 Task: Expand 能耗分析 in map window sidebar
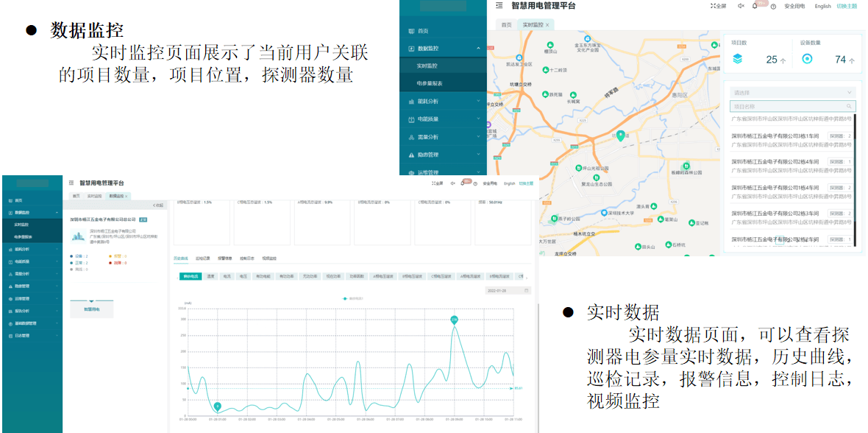(478, 102)
